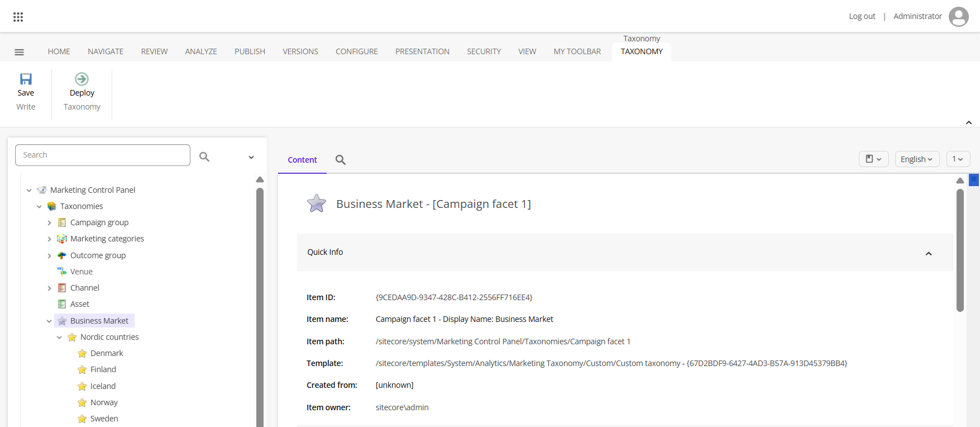Click the Asset item icon

tap(62, 304)
